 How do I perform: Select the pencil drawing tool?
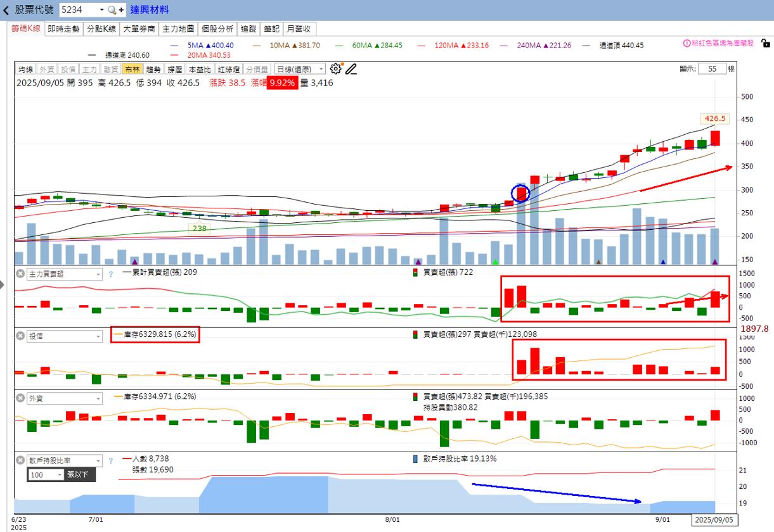click(351, 69)
